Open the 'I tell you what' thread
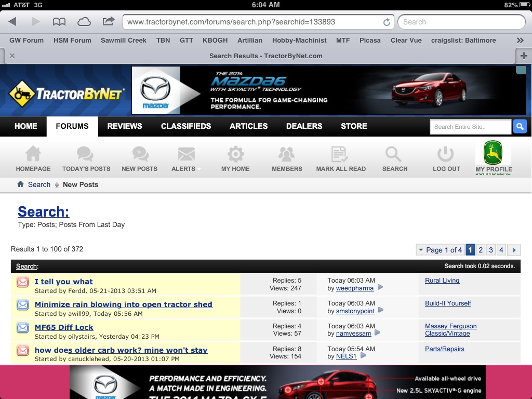 63,282
